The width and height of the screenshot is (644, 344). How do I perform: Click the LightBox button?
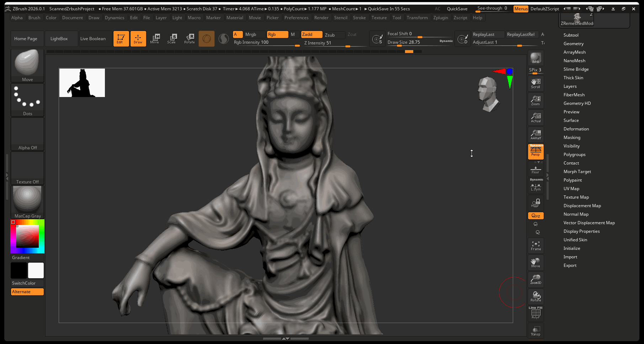pos(59,39)
